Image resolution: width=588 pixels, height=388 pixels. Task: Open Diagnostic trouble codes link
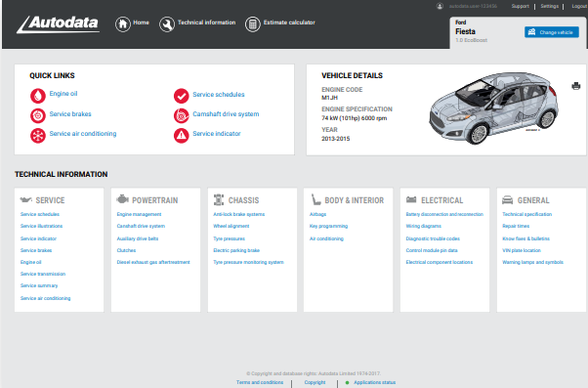click(x=433, y=238)
